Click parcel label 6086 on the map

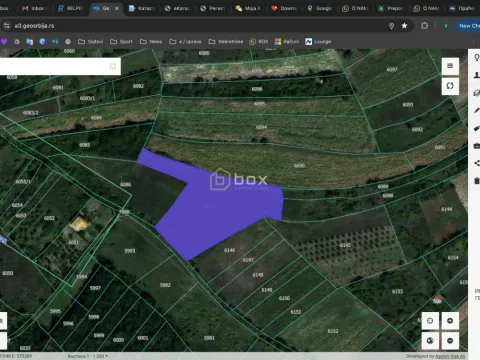pyautogui.click(x=125, y=184)
